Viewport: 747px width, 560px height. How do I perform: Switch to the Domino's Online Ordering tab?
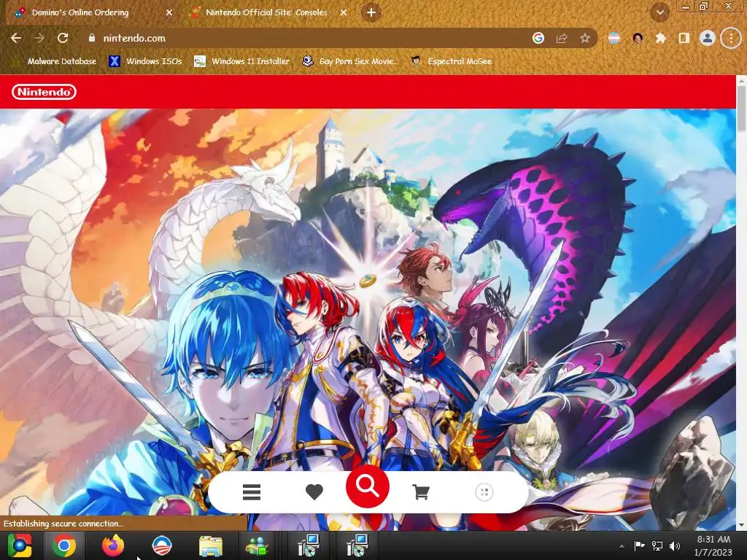click(93, 12)
